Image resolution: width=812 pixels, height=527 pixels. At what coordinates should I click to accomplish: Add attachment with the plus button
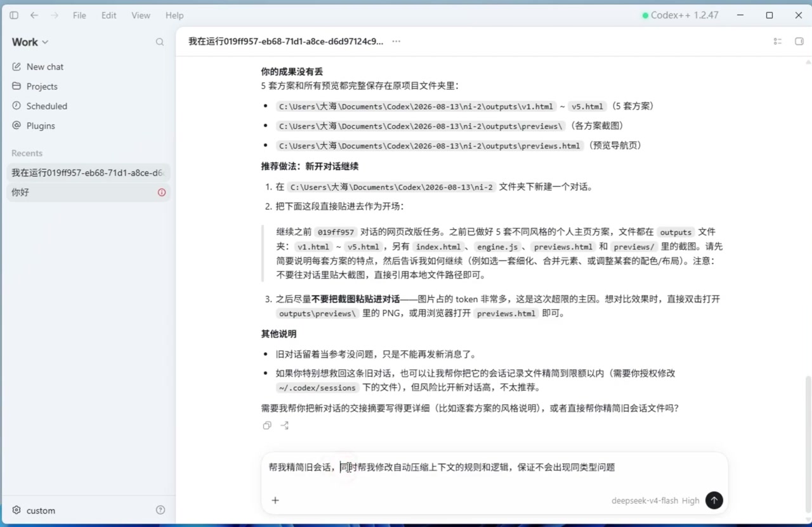tap(275, 500)
